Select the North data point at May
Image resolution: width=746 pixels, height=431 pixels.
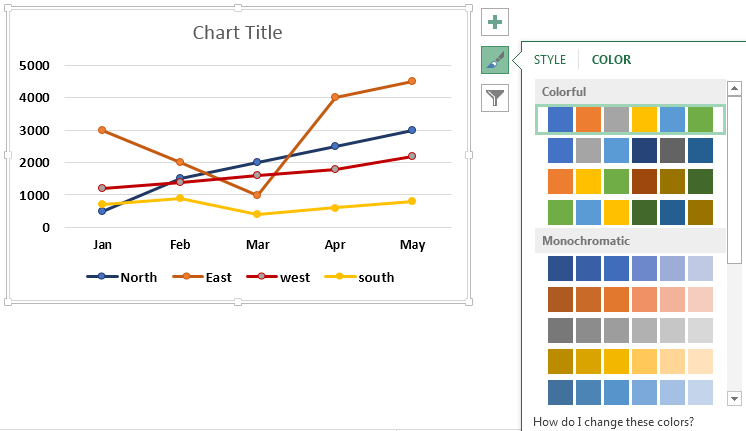pos(412,130)
